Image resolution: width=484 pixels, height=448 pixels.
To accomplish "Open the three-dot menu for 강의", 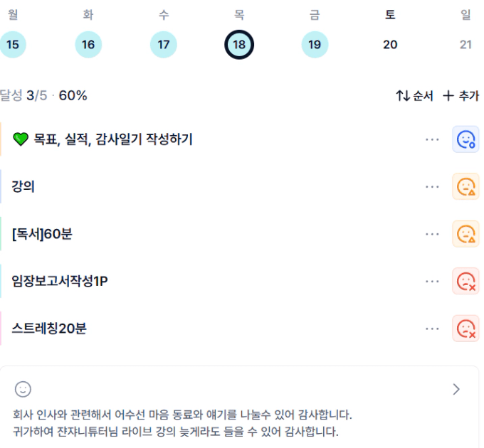I will pos(432,187).
